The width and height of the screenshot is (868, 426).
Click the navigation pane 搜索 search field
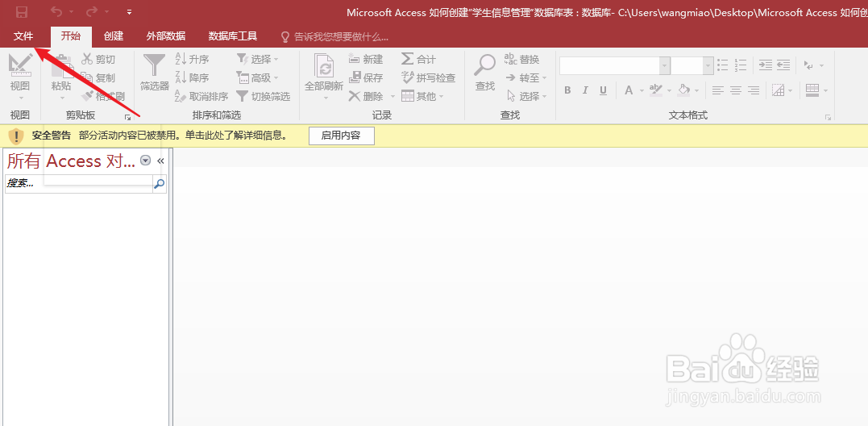pos(79,184)
